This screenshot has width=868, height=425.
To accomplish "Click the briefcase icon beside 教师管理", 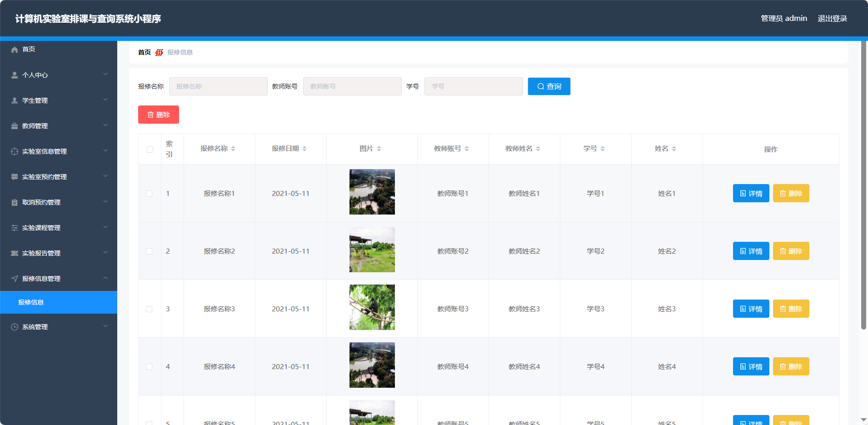I will coord(15,126).
